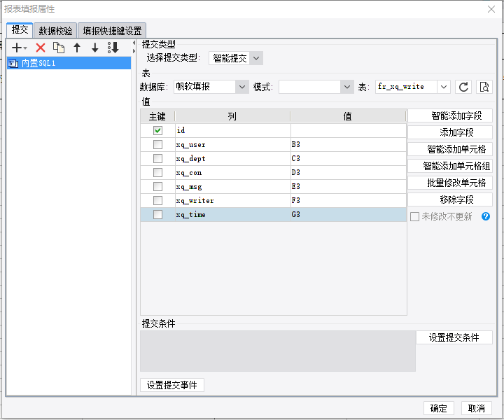Screen dimensions: 504x420
Task: Select the xq_writer column cell
Action: (232, 200)
